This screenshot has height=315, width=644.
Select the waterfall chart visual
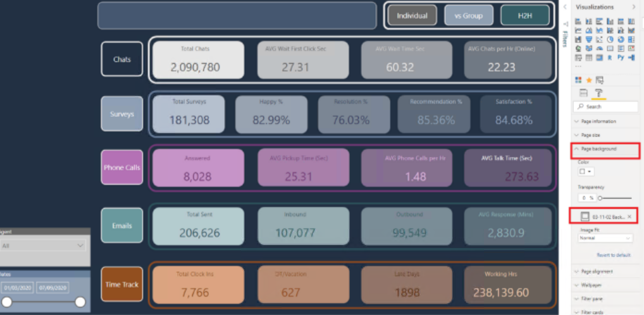click(x=578, y=39)
